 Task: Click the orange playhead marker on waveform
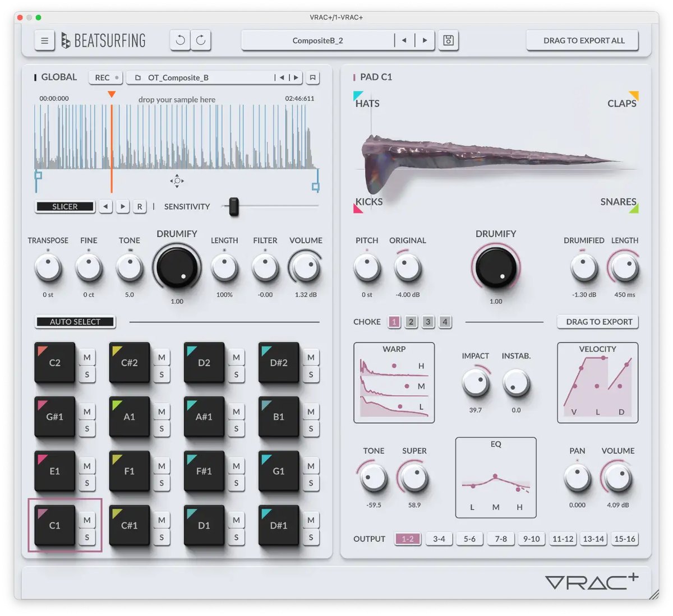coord(112,94)
